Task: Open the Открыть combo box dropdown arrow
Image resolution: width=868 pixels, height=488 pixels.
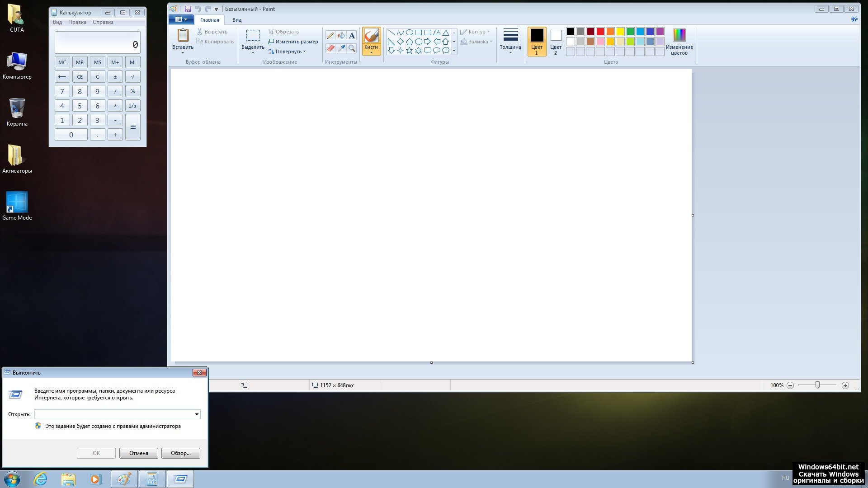Action: coord(197,414)
